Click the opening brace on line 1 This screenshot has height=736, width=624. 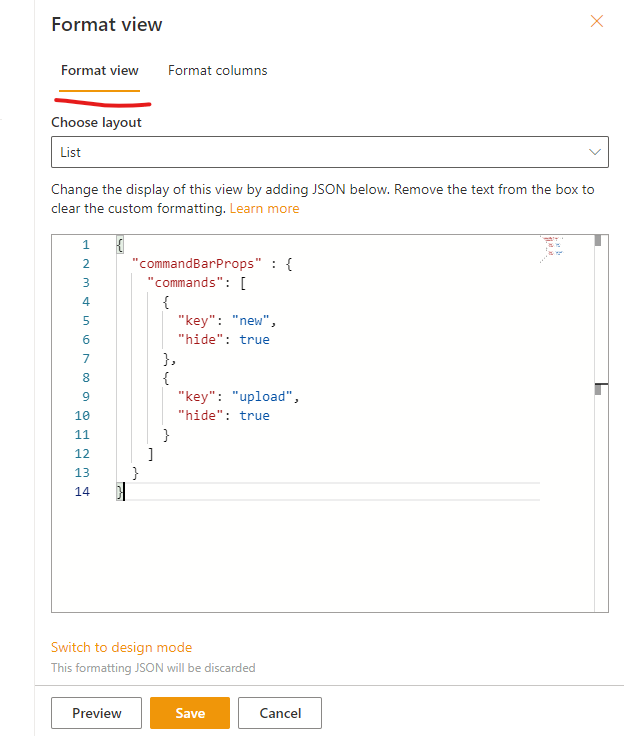click(x=120, y=245)
